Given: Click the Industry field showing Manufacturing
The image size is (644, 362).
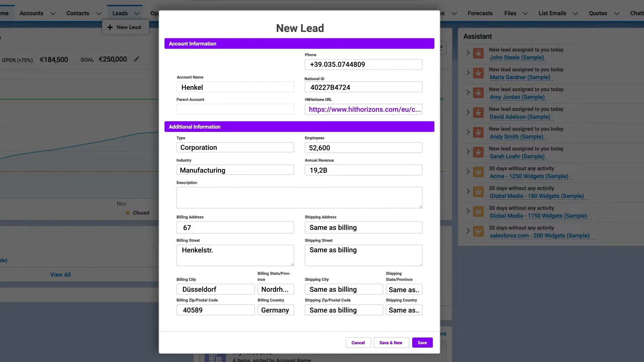Looking at the screenshot, I should coord(235,170).
